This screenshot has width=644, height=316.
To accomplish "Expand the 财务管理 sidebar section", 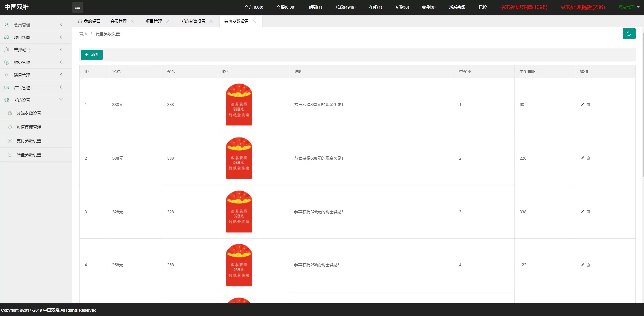I will coord(34,62).
